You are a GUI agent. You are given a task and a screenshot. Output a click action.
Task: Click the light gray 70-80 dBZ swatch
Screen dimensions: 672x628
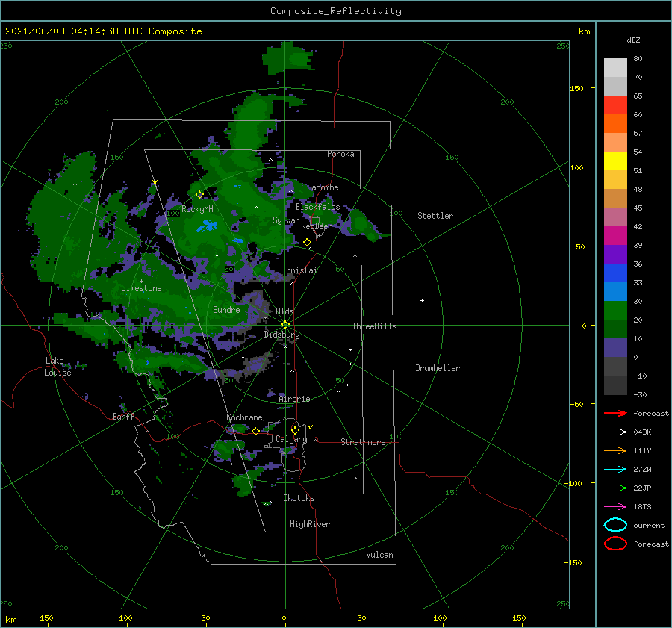click(615, 68)
